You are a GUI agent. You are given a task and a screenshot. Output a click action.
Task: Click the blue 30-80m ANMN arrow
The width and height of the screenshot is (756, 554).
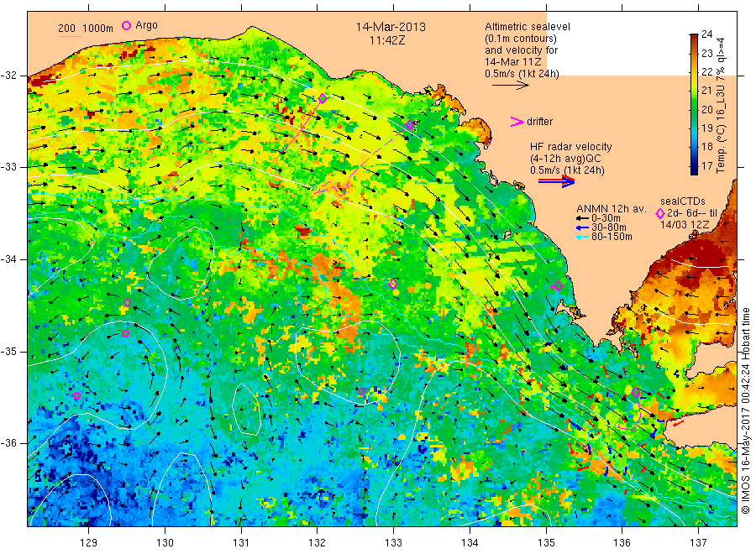pos(582,227)
